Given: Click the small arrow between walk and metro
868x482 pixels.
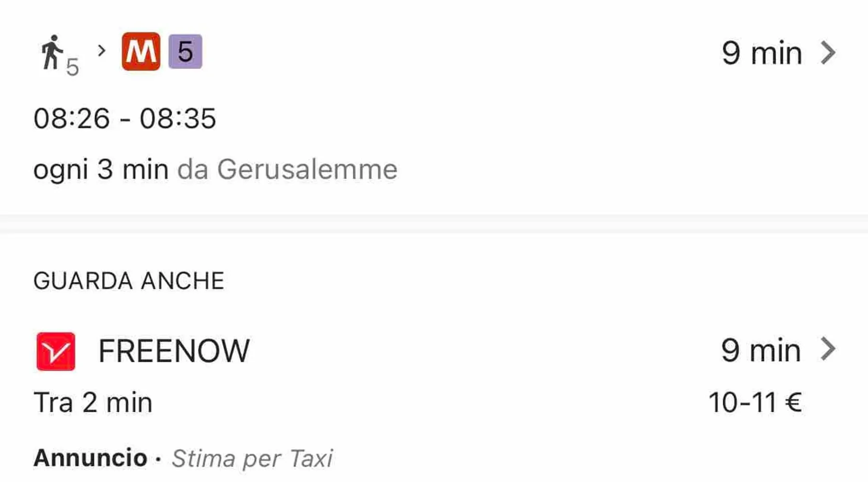Looking at the screenshot, I should click(x=101, y=50).
